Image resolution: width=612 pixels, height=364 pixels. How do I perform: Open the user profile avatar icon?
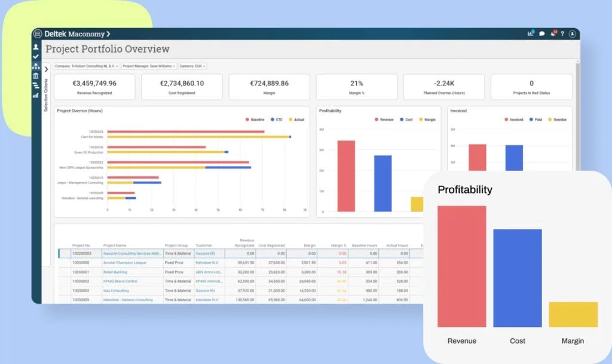572,34
